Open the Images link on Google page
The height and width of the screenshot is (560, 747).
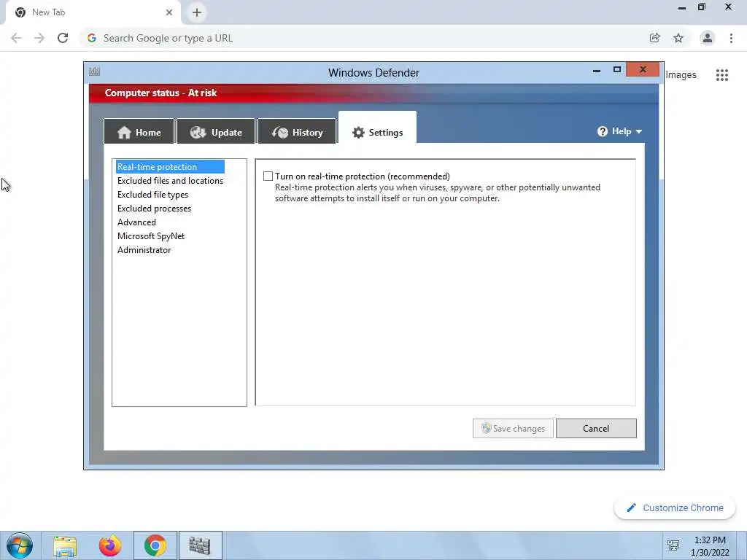coord(681,75)
